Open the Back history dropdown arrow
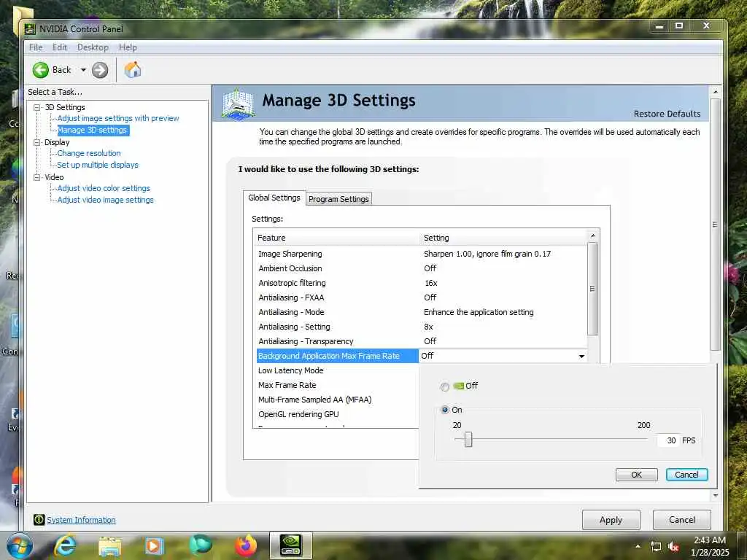 [83, 70]
